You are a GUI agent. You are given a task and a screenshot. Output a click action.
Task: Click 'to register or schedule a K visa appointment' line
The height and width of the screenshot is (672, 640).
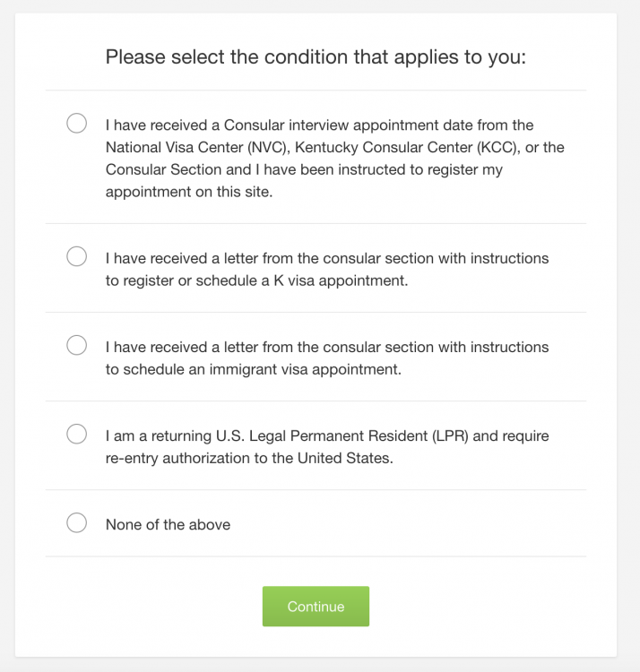[x=256, y=280]
